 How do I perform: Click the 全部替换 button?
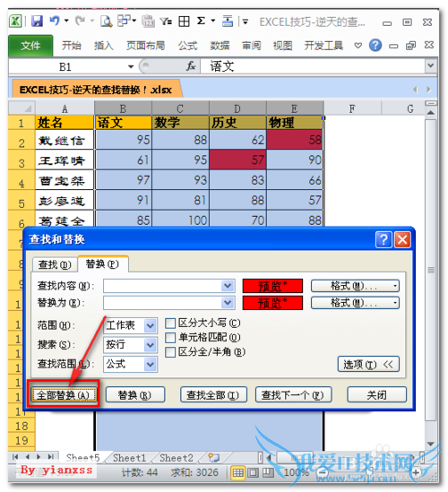[64, 394]
